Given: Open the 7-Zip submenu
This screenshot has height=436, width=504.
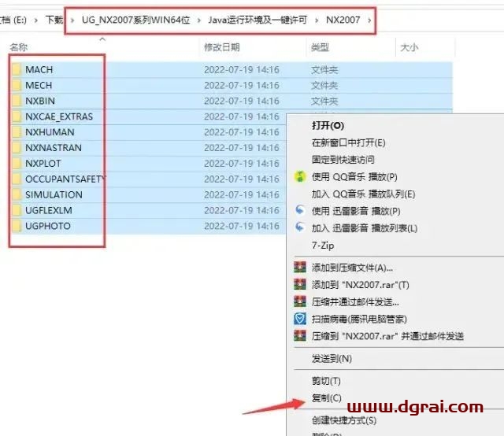Looking at the screenshot, I should click(x=323, y=246).
